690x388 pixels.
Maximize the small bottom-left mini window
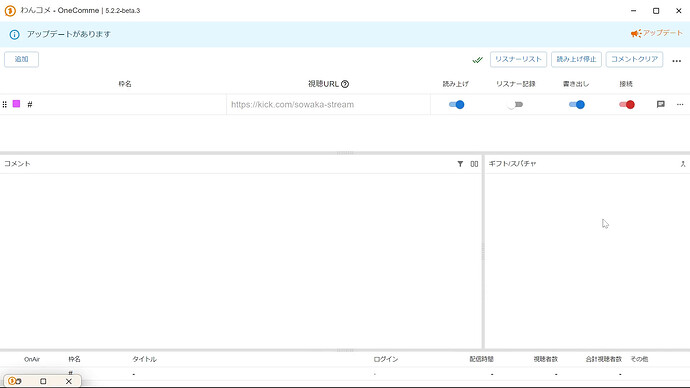pyautogui.click(x=43, y=381)
